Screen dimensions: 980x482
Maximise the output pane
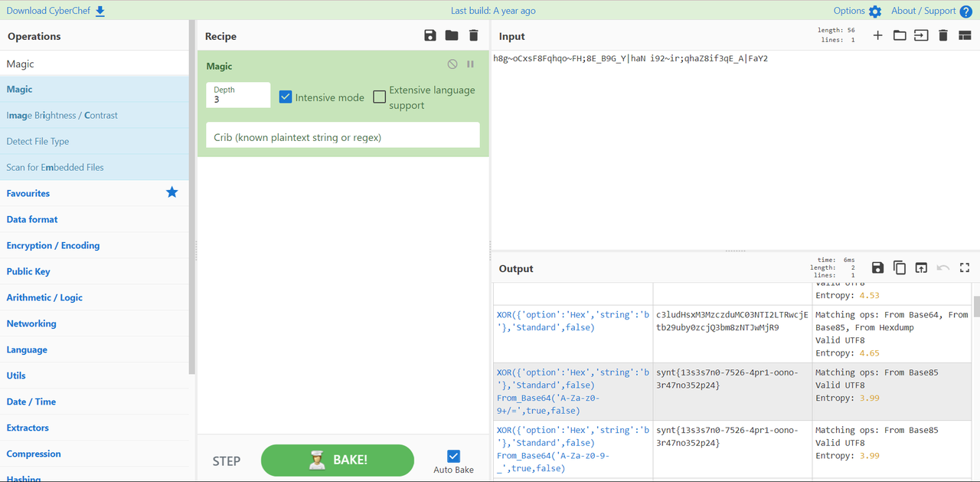point(965,267)
